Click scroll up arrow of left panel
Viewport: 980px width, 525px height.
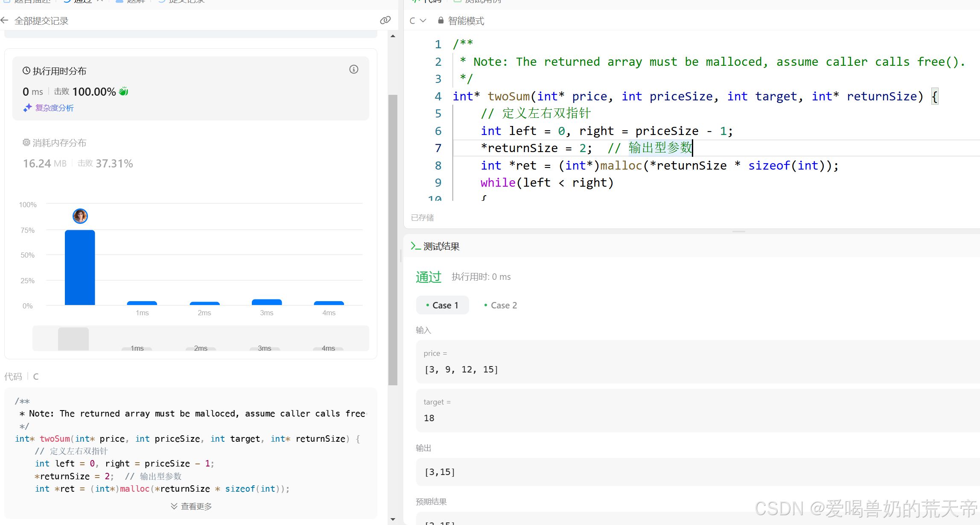(393, 36)
